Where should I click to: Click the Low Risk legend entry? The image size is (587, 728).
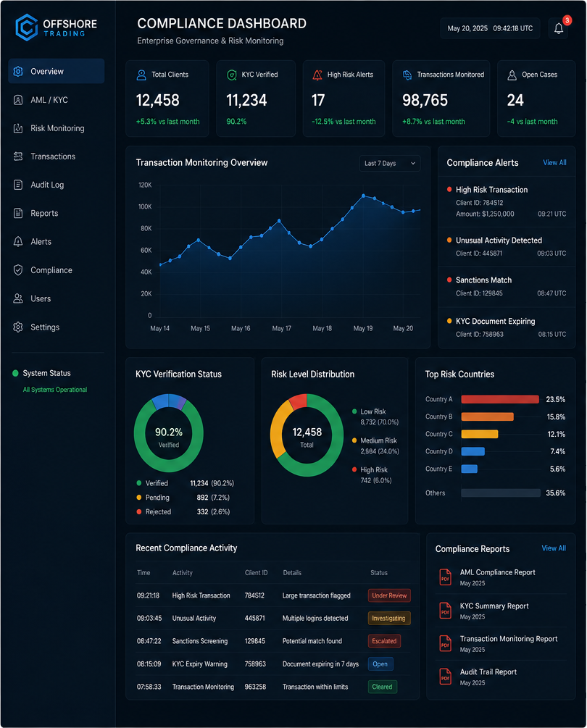click(x=375, y=417)
